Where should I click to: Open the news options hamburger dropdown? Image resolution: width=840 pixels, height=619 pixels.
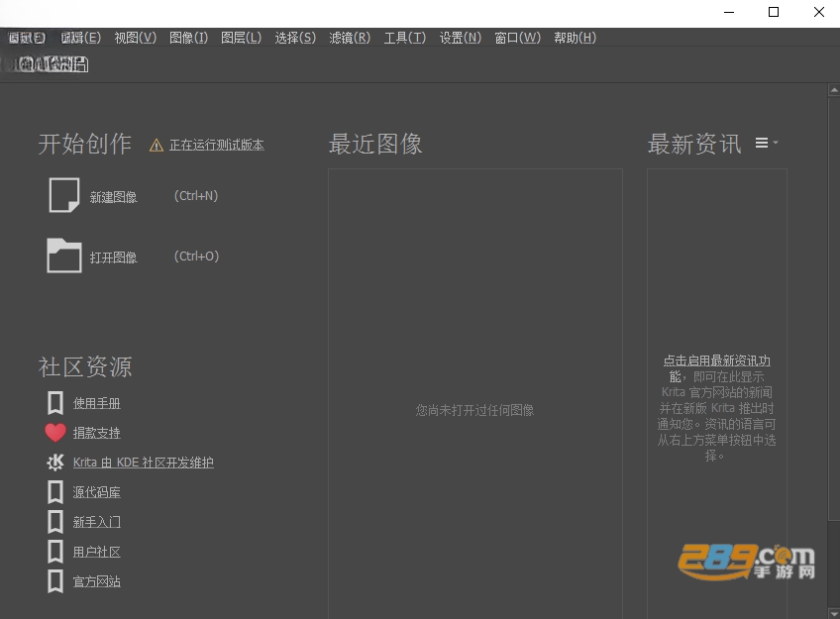[x=767, y=143]
